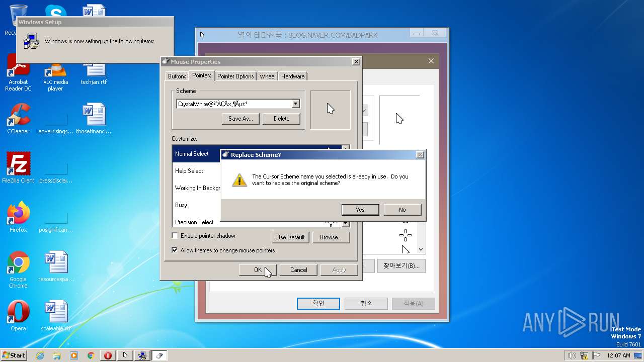
Task: Delete the selected cursor scheme
Action: point(281,119)
